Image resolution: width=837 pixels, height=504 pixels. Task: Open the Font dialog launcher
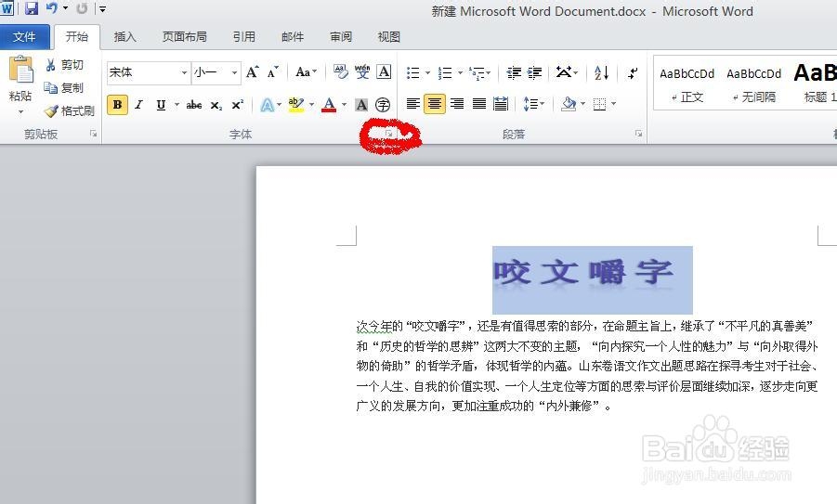tap(388, 134)
